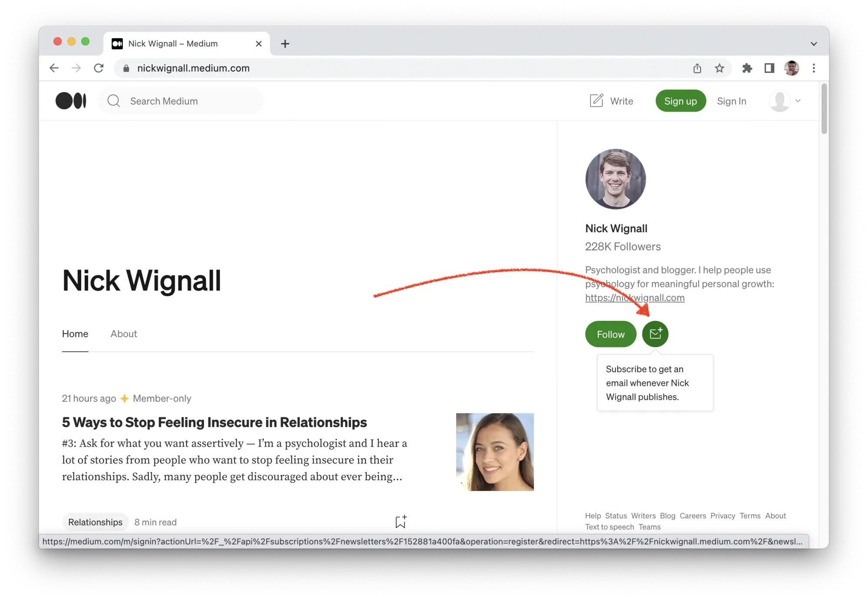868x600 pixels.
Task: Toggle the article bookmark/save icon
Action: click(x=401, y=521)
